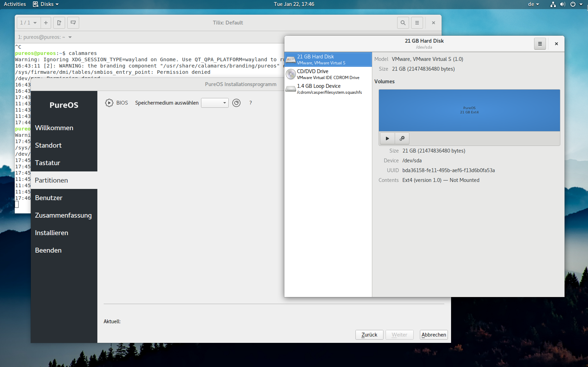Expand the Speichermedium auswählen dropdown
Image resolution: width=588 pixels, height=367 pixels.
click(215, 103)
